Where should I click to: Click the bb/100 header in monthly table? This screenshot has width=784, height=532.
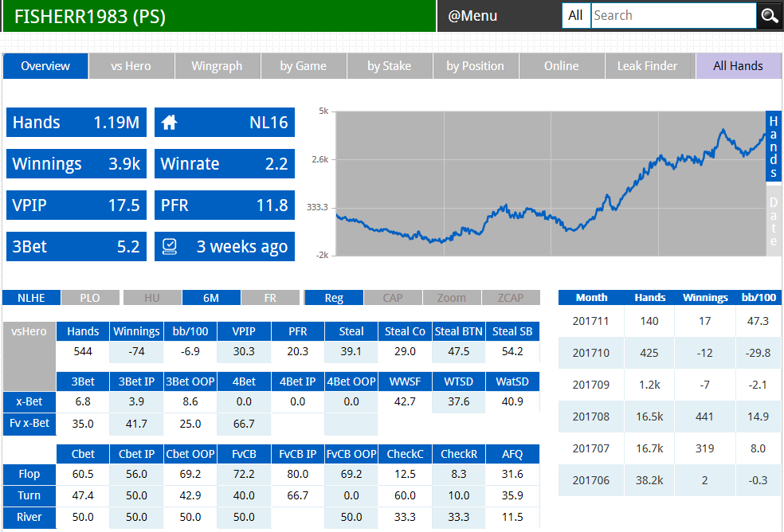coord(759,298)
